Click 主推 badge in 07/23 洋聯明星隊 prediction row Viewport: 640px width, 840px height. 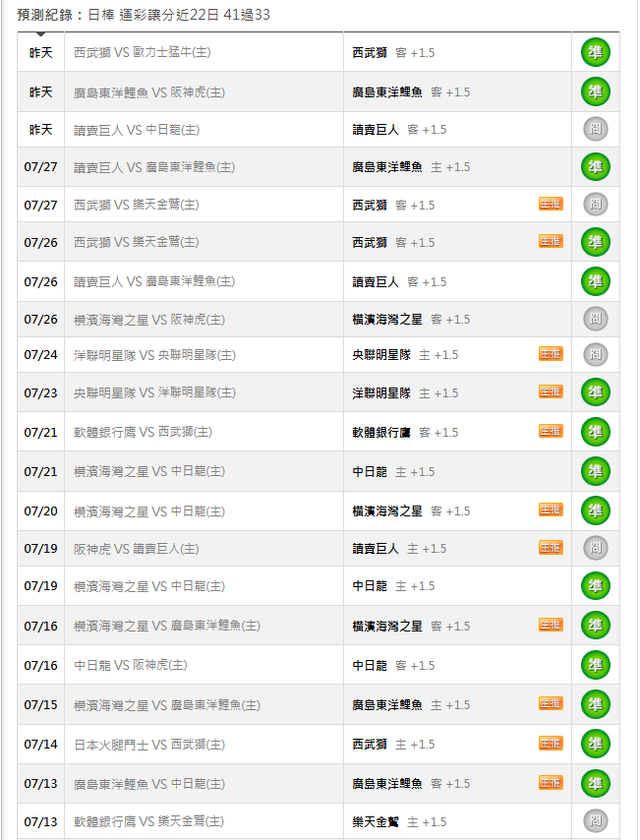pyautogui.click(x=551, y=391)
